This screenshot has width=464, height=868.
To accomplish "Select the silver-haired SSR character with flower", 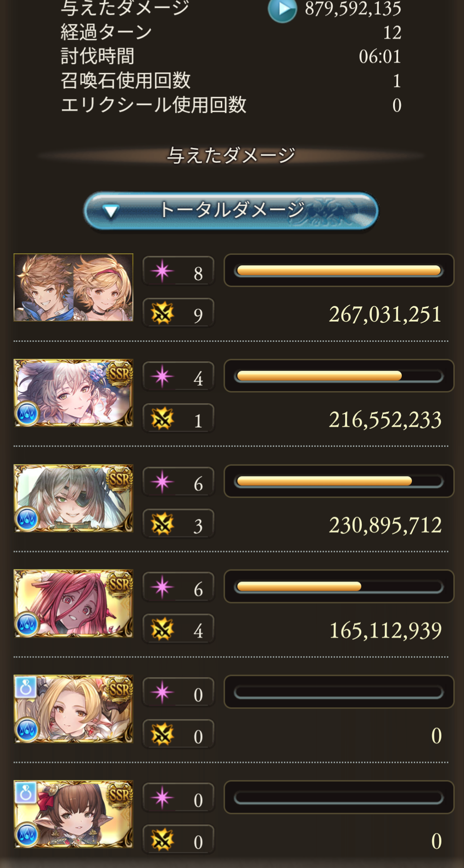I will (x=73, y=393).
